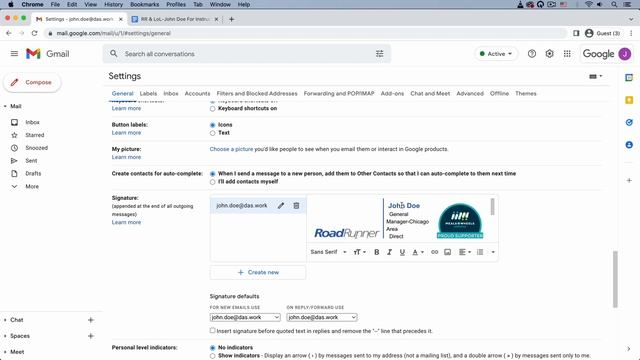Click the Create new signature button
This screenshot has width=640, height=360.
(x=258, y=272)
